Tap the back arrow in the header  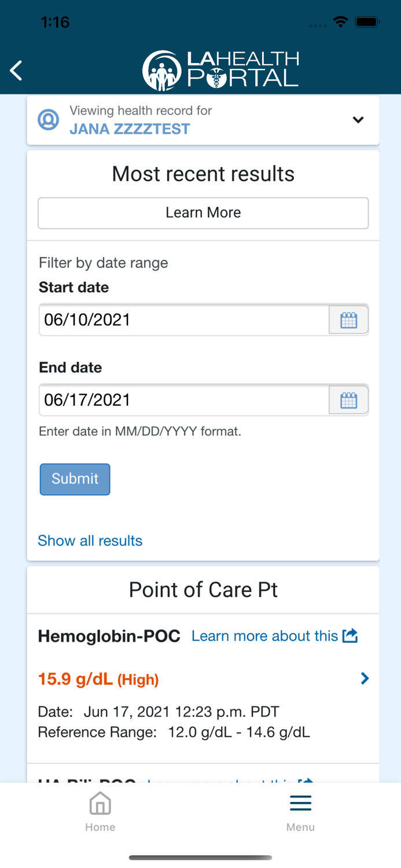[x=15, y=70]
